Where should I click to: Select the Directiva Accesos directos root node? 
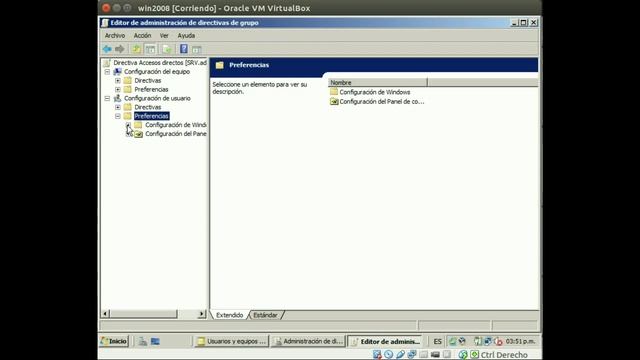coord(160,62)
